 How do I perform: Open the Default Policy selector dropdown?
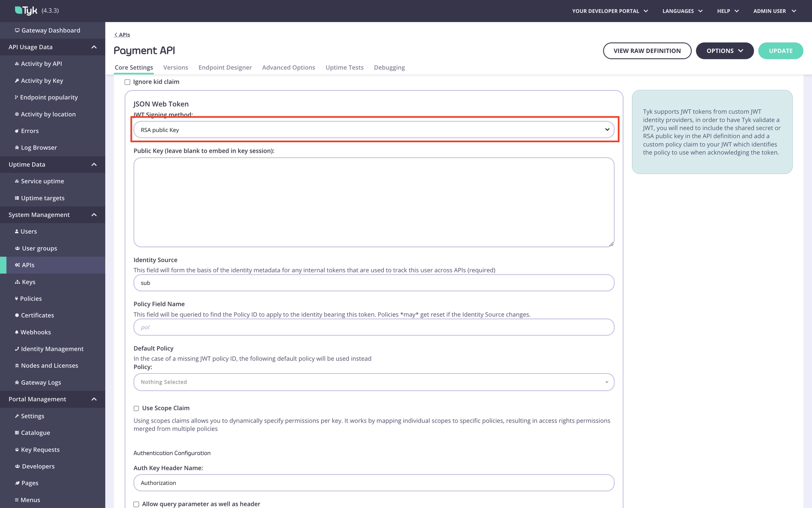point(374,382)
